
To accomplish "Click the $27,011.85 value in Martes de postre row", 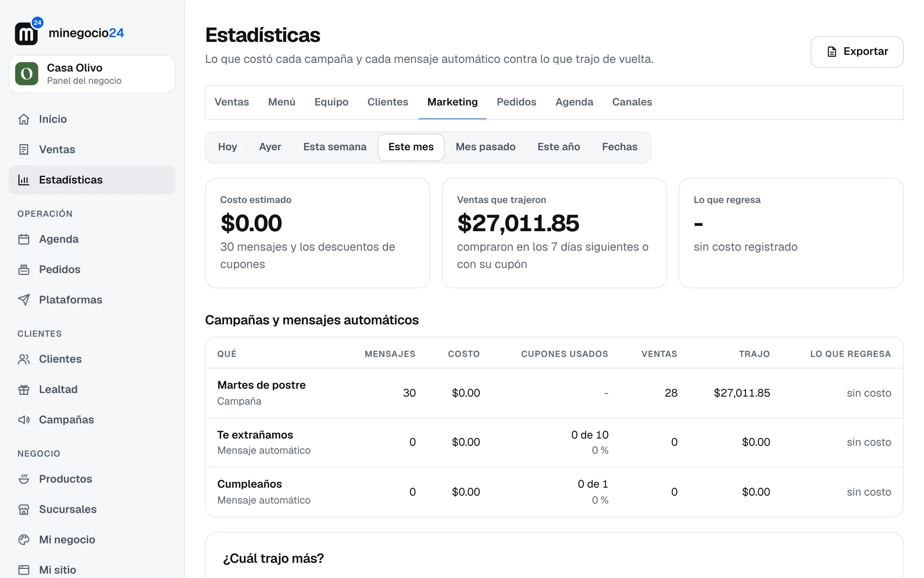I will pyautogui.click(x=742, y=393).
